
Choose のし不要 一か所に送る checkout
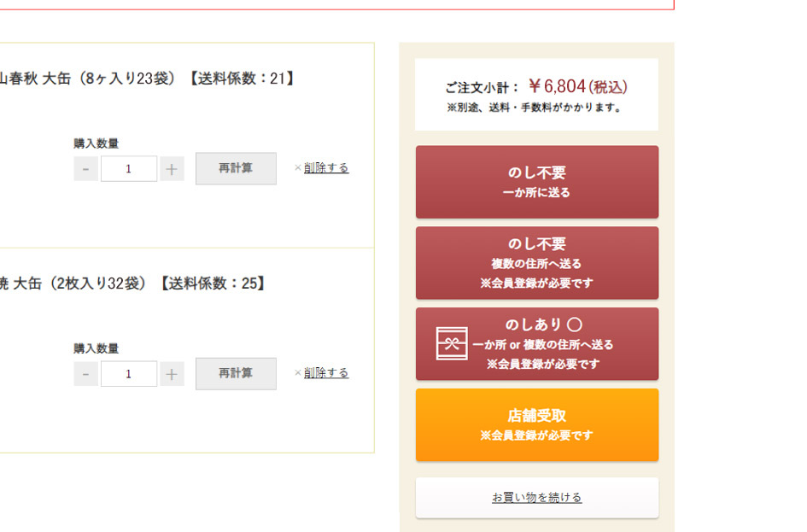[536, 182]
